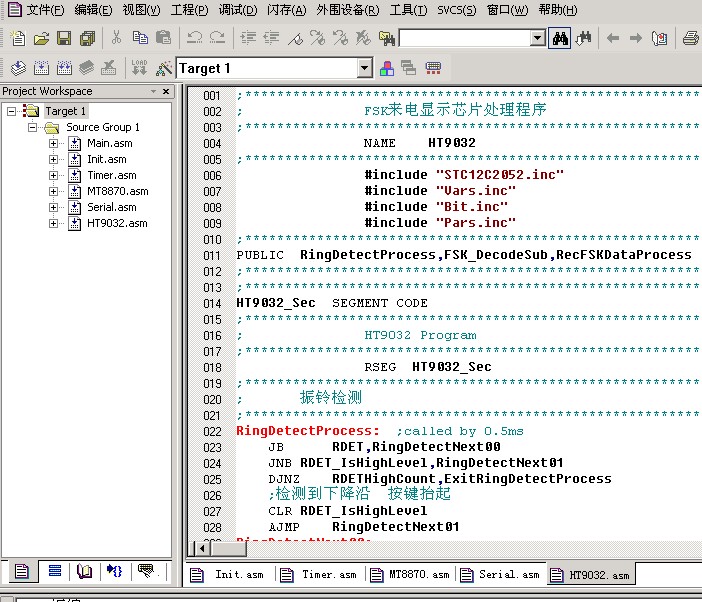Expand Serial.asm in project tree
The image size is (702, 602).
(53, 207)
